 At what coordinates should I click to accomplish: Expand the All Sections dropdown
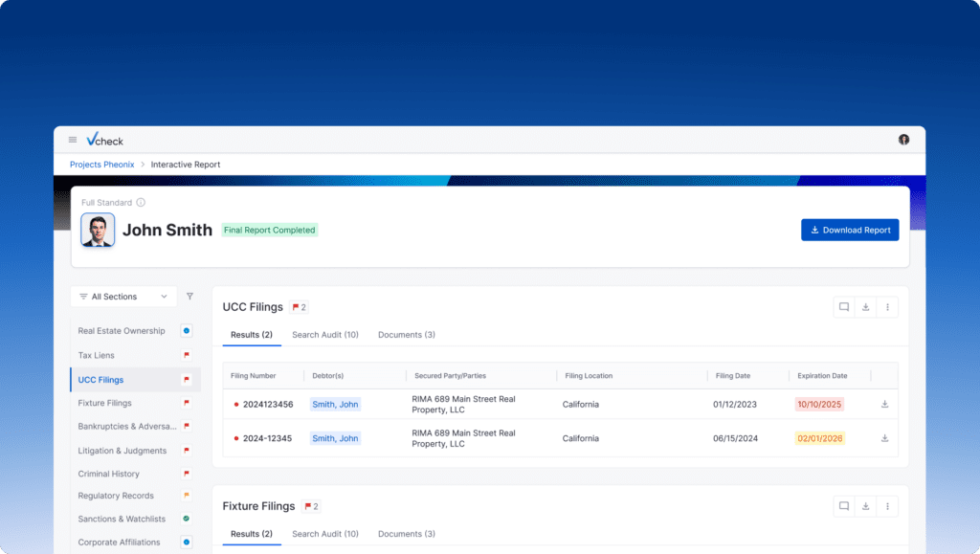[123, 297]
